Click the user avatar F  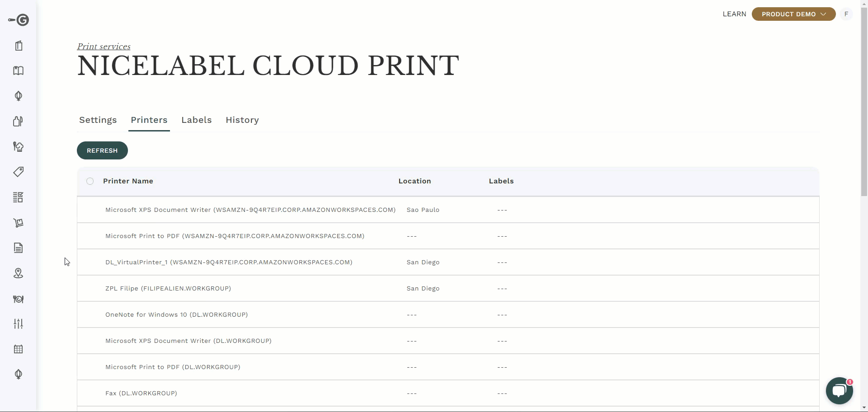[846, 14]
